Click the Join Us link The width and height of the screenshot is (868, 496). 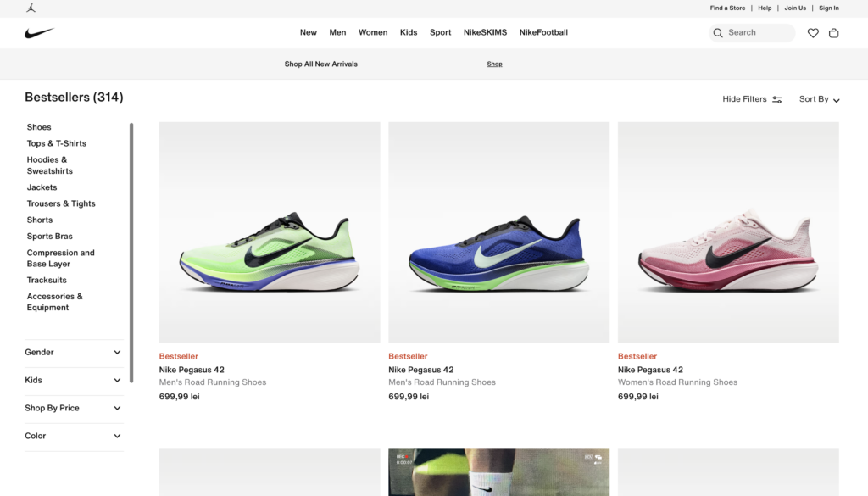(x=795, y=8)
